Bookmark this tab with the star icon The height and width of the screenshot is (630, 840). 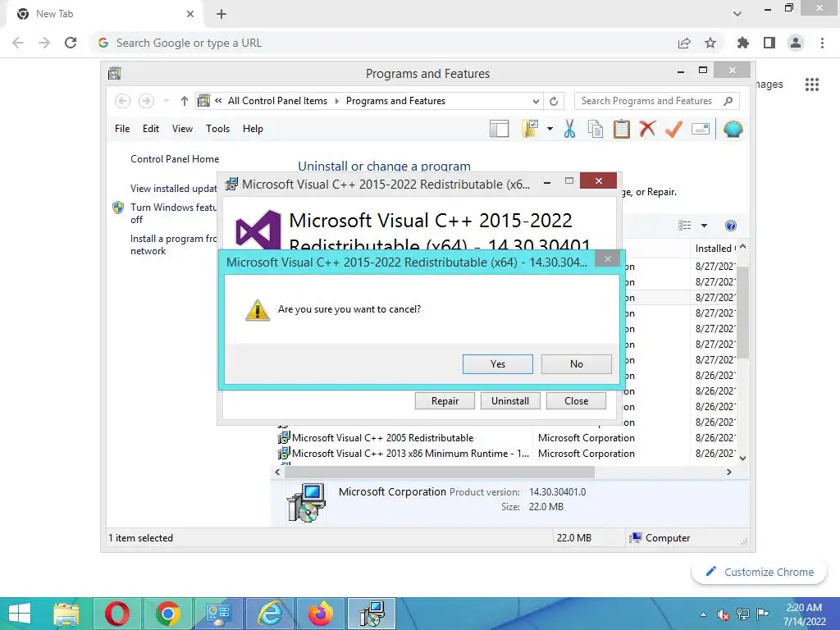(710, 43)
